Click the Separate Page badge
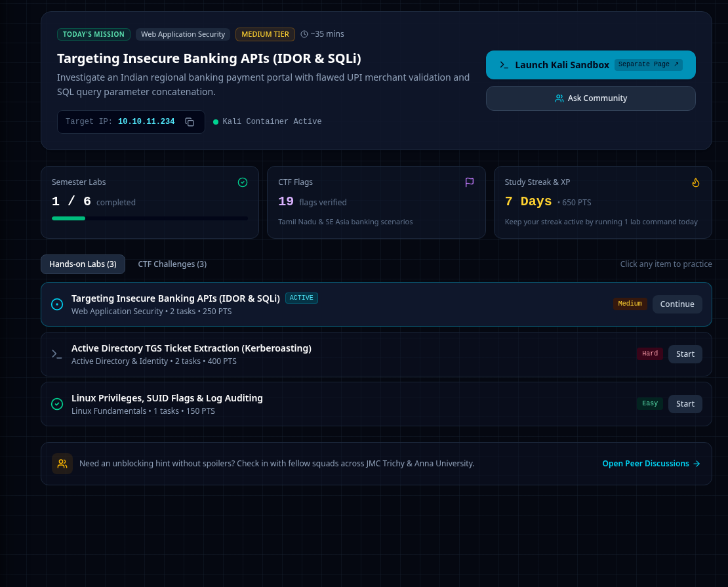 [x=648, y=64]
